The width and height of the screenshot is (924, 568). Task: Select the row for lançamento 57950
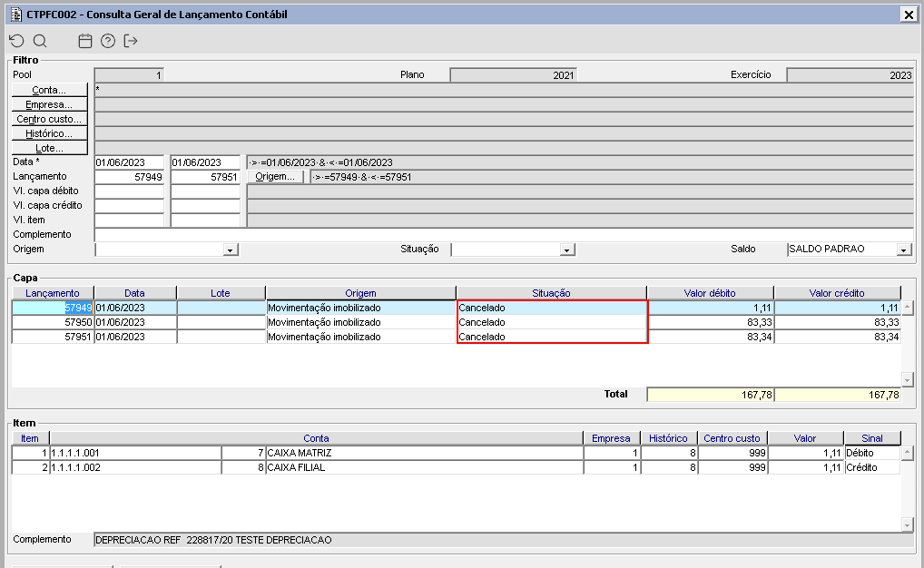457,322
